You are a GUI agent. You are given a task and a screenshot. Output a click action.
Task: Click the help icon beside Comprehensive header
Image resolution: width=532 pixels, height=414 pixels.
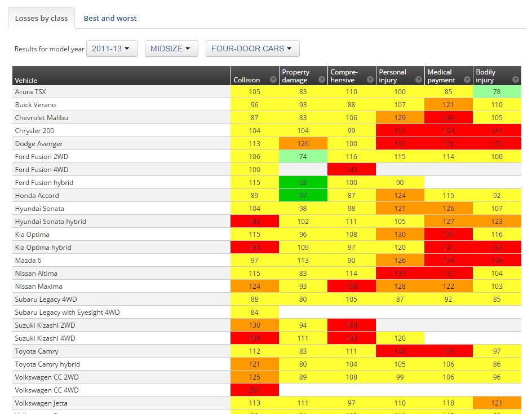click(x=370, y=80)
